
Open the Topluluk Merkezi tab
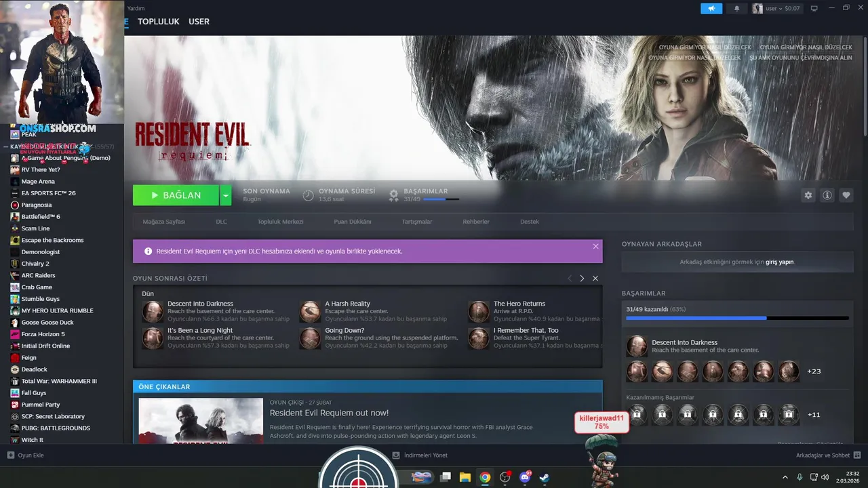coord(280,222)
